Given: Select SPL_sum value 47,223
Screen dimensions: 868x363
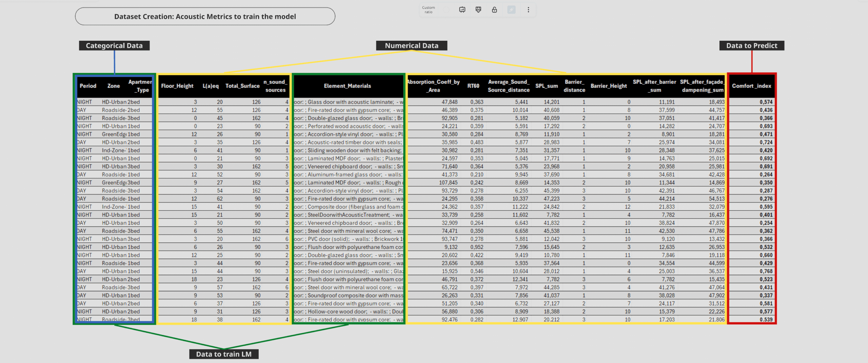Looking at the screenshot, I should pyautogui.click(x=552, y=199).
